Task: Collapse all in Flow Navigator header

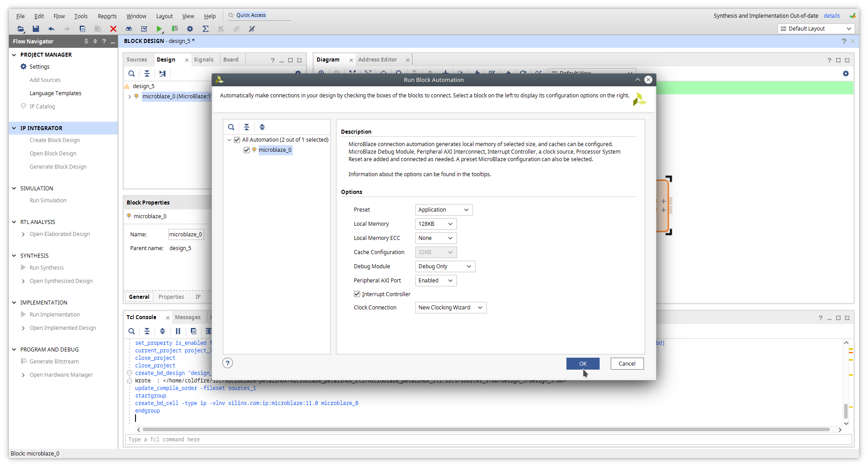Action: pyautogui.click(x=86, y=41)
